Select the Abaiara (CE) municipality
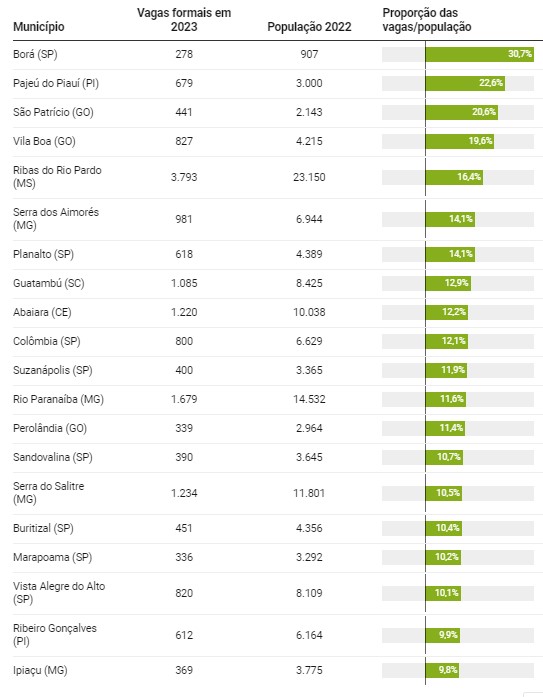The width and height of the screenshot is (543, 697). [42, 312]
